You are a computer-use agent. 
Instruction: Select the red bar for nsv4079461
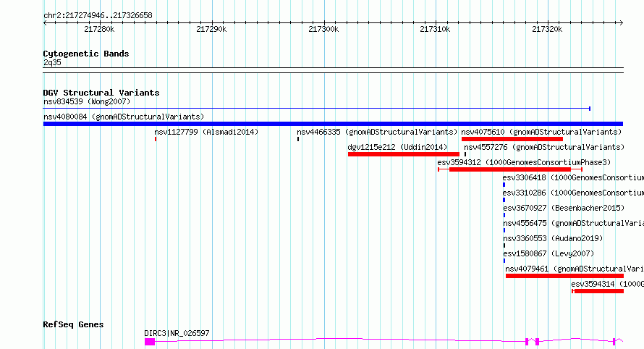pyautogui.click(x=564, y=276)
